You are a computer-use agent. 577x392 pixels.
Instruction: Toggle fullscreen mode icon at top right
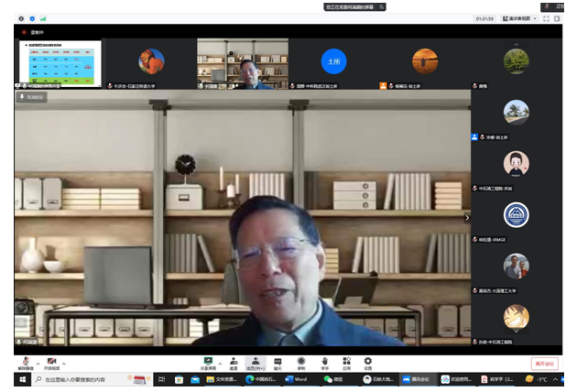tap(547, 17)
